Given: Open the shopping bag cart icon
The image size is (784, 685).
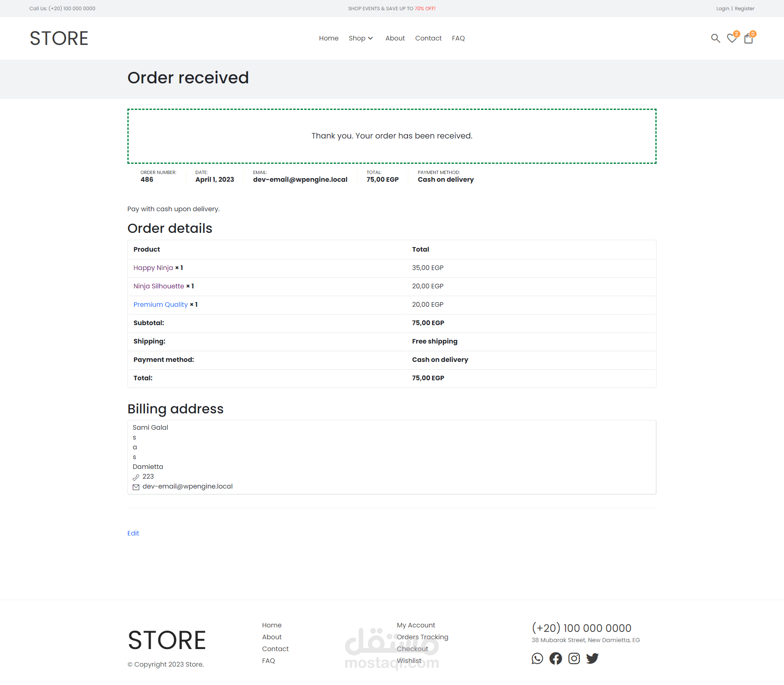Looking at the screenshot, I should 748,39.
